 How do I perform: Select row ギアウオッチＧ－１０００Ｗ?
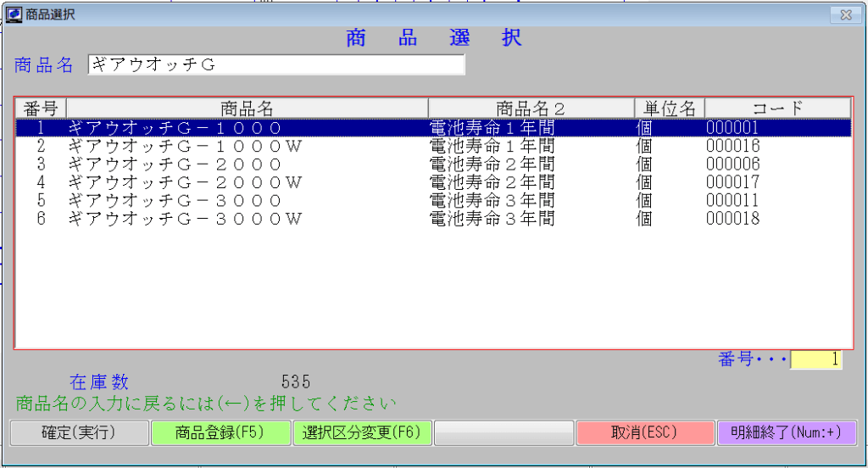tap(433, 146)
